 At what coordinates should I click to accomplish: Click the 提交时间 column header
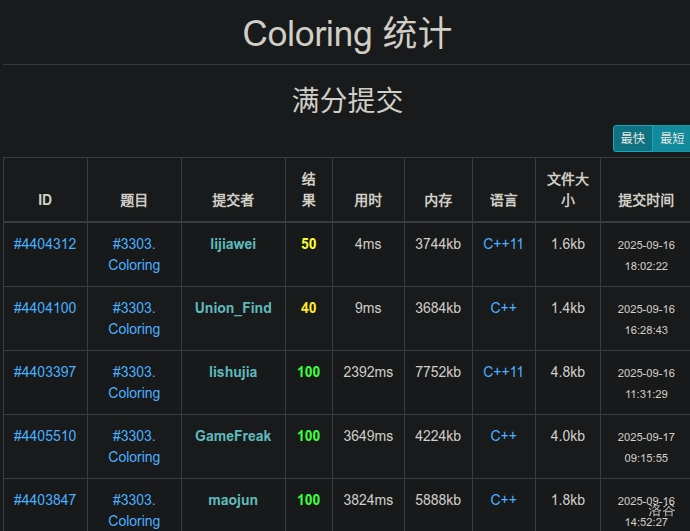tap(645, 200)
